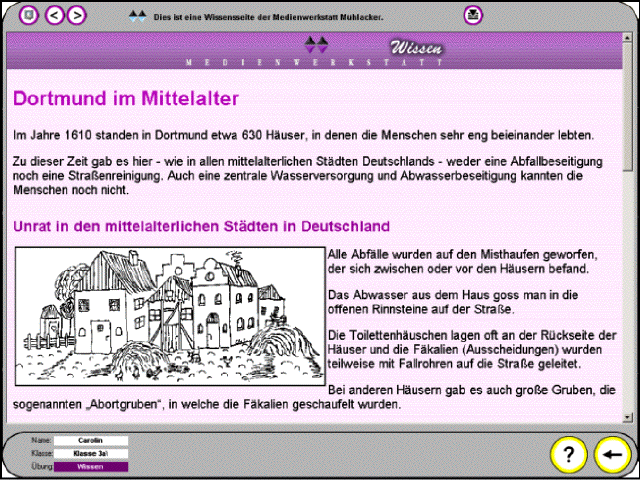
Task: Click the Klasse field showing Klasse 3a
Action: click(x=91, y=453)
